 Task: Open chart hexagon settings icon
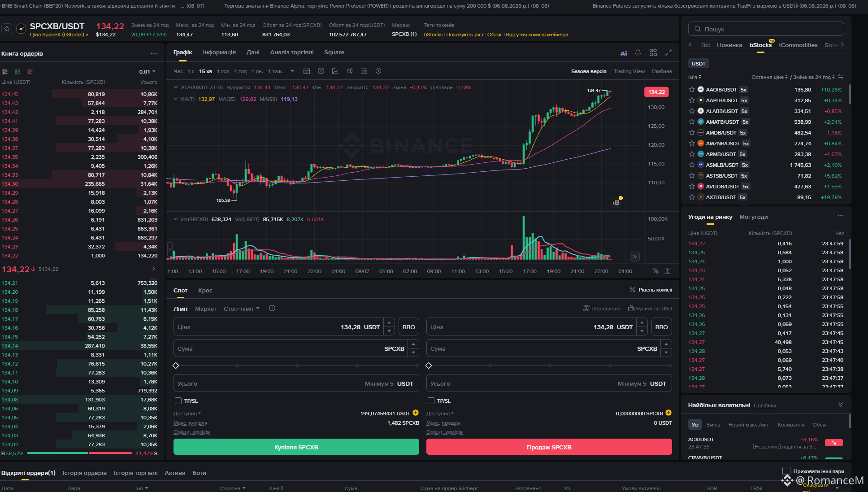click(378, 71)
